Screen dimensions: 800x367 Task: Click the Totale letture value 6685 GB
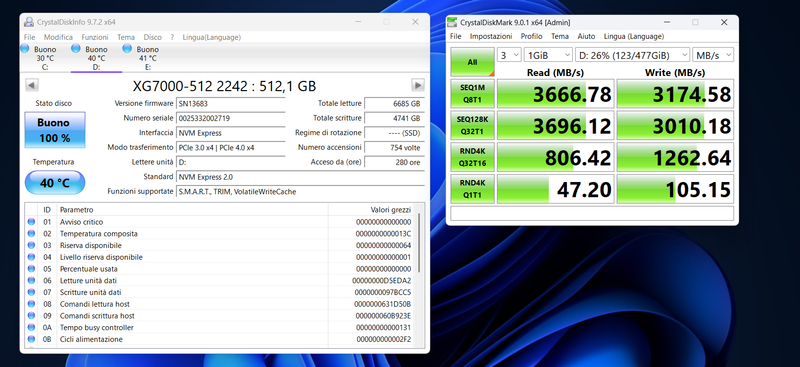394,104
